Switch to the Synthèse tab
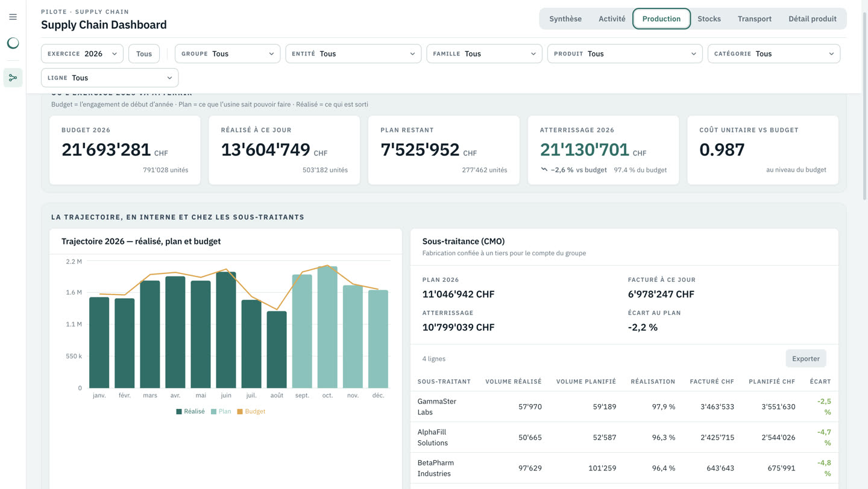Image resolution: width=868 pixels, height=489 pixels. (x=565, y=19)
